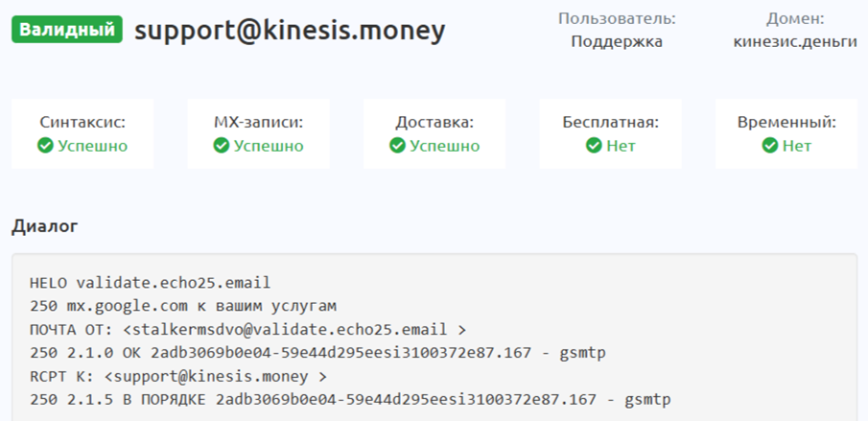
Task: Click the Поддержка user value
Action: click(617, 41)
